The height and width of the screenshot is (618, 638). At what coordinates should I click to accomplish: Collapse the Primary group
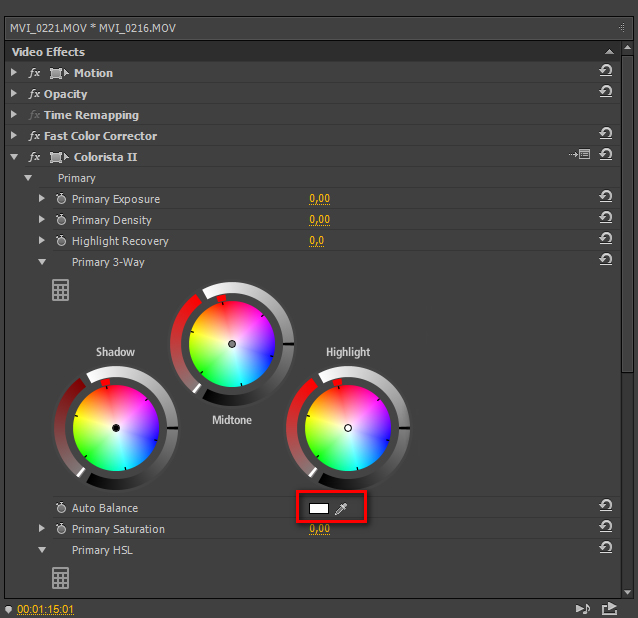point(28,178)
